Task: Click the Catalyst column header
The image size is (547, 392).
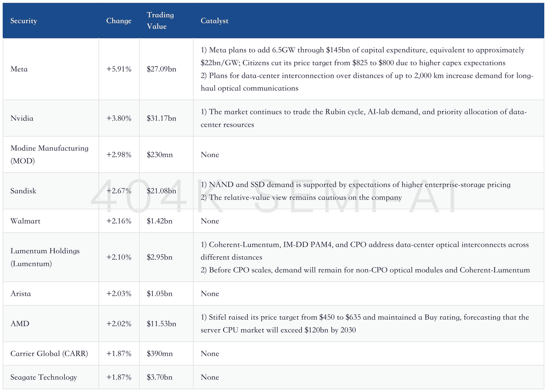Action: pos(215,21)
